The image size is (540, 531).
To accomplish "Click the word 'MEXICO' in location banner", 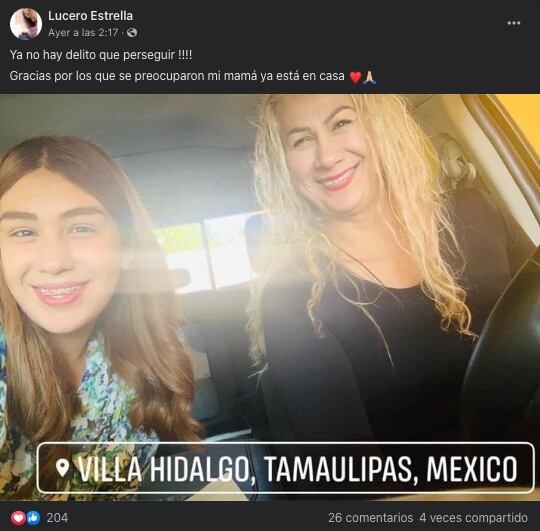I will coord(472,468).
